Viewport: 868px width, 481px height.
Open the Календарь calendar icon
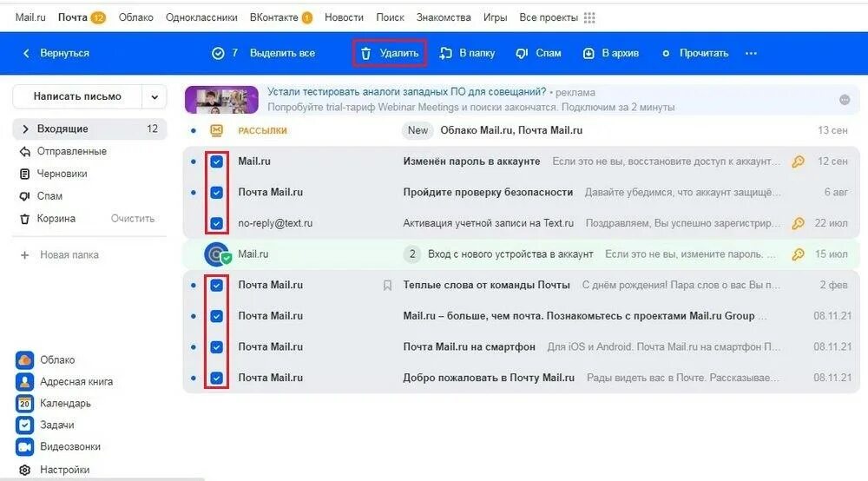tap(25, 403)
